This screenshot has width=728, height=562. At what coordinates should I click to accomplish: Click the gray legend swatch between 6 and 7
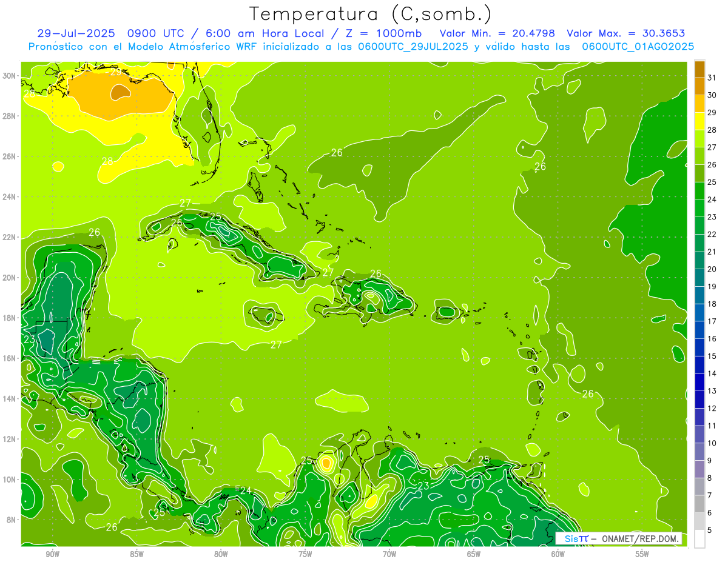699,504
